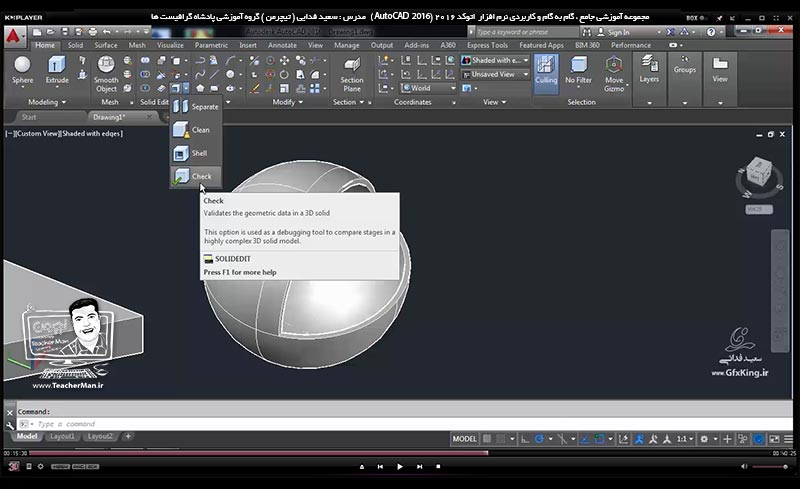The image size is (800, 489).
Task: Open the Layers panel button
Action: tap(649, 70)
